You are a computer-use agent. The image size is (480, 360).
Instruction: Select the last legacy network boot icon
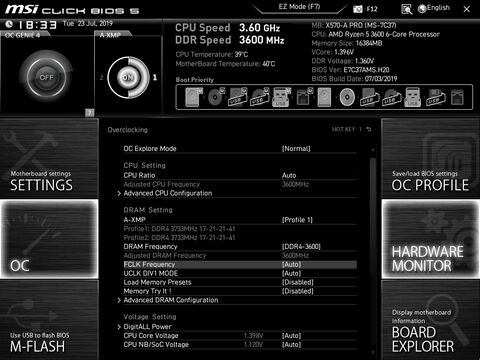point(457,97)
